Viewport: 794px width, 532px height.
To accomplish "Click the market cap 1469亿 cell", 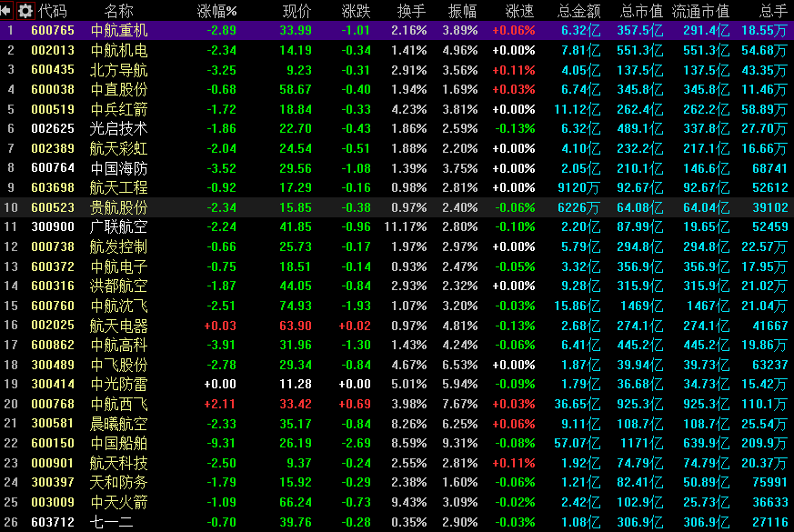I will pyautogui.click(x=641, y=306).
